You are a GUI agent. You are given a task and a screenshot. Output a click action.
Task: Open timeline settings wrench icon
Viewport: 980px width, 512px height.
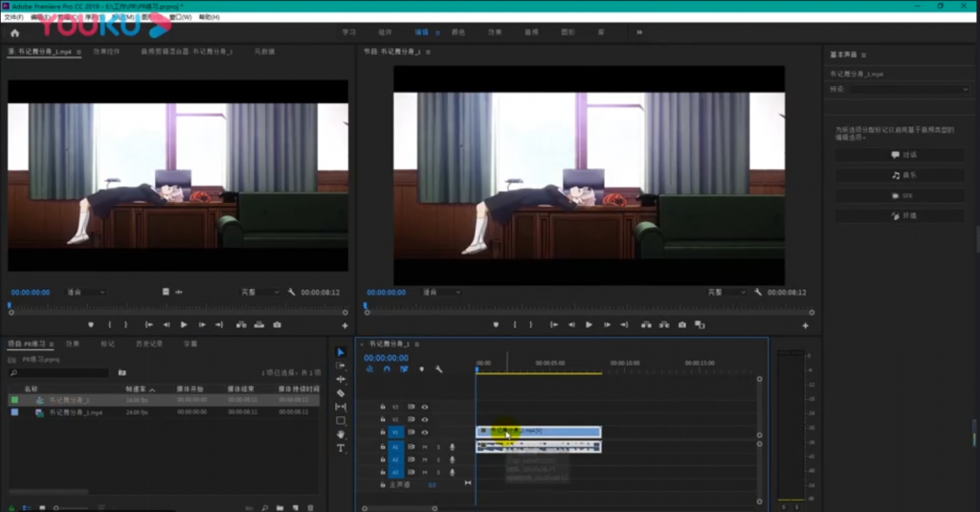coord(438,369)
